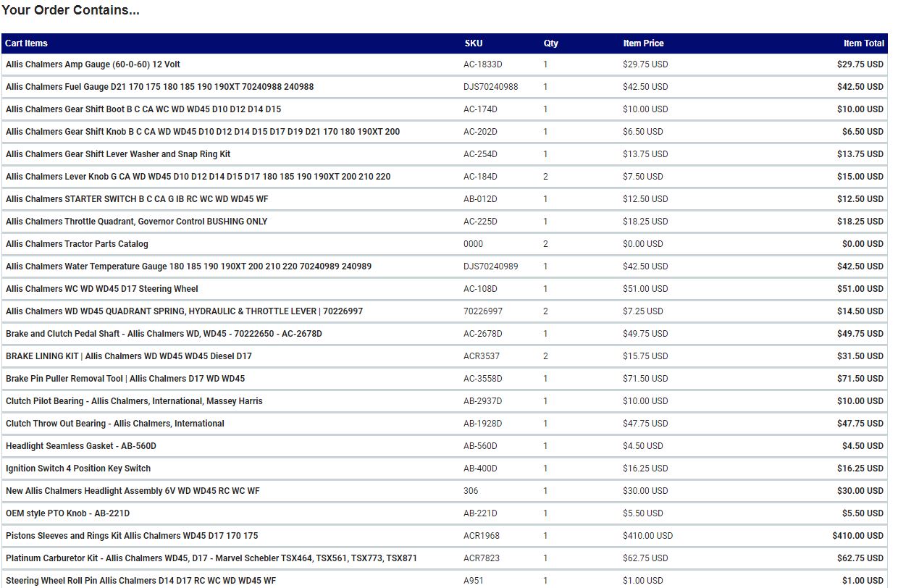This screenshot has height=588, width=898.
Task: Select the Platinum Carburetor Kit item name
Action: point(211,558)
